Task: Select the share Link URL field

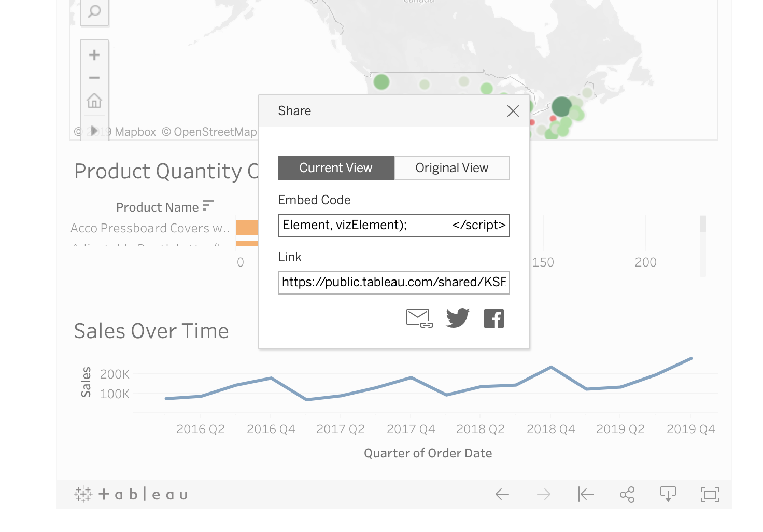Action: pos(394,283)
